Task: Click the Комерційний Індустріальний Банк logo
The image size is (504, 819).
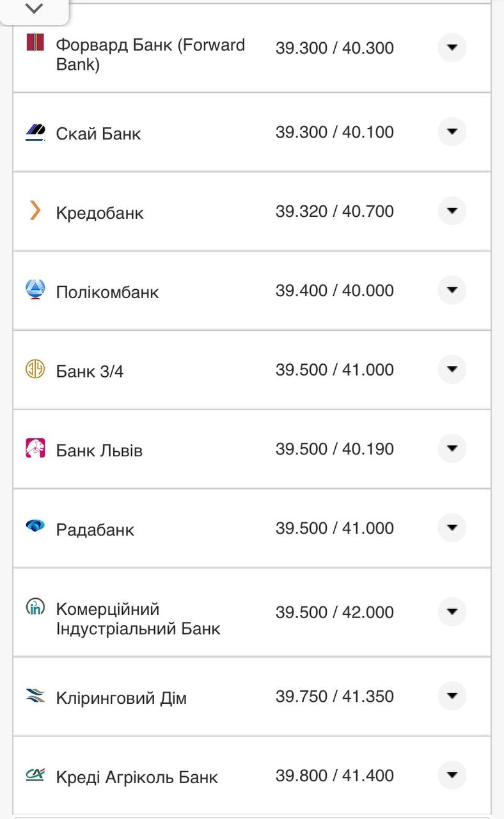Action: tap(35, 606)
